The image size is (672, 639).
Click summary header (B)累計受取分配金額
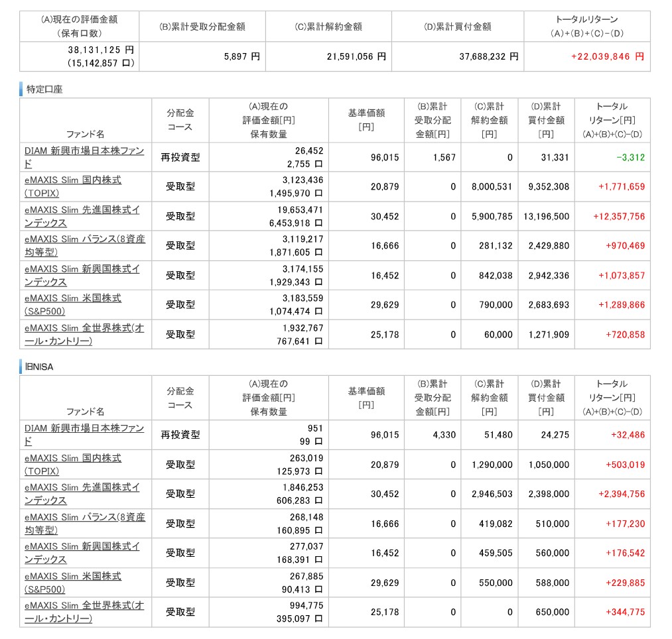click(x=202, y=27)
